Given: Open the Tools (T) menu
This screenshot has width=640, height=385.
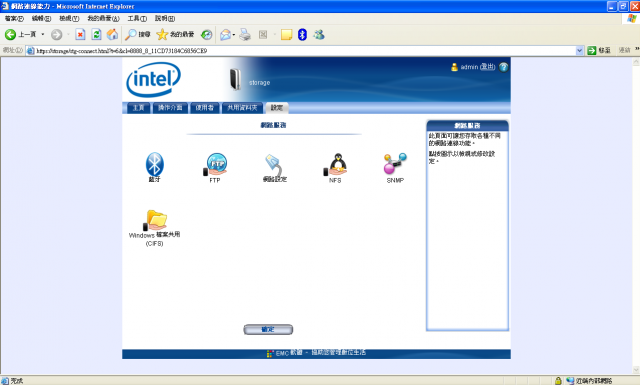Looking at the screenshot, I should 137,19.
